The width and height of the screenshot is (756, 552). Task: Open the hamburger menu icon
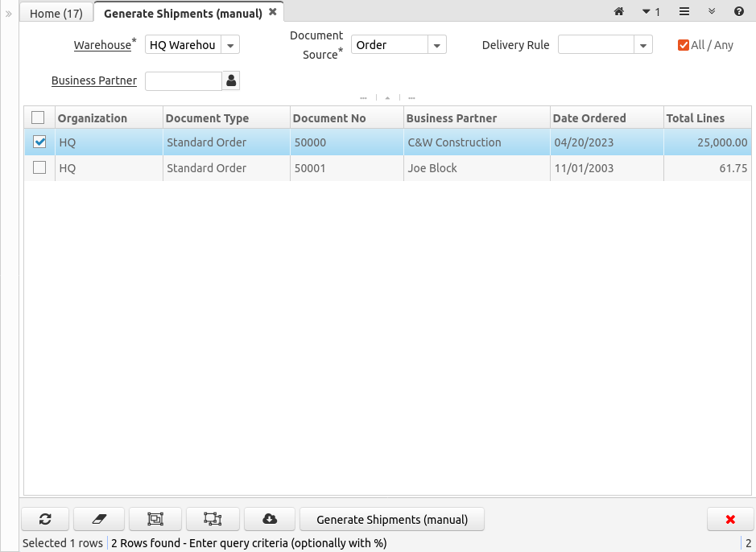[x=684, y=12]
